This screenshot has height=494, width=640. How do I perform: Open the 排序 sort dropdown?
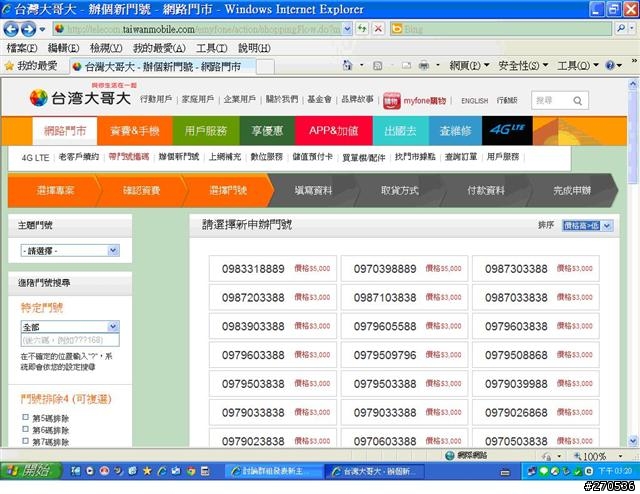point(587,225)
